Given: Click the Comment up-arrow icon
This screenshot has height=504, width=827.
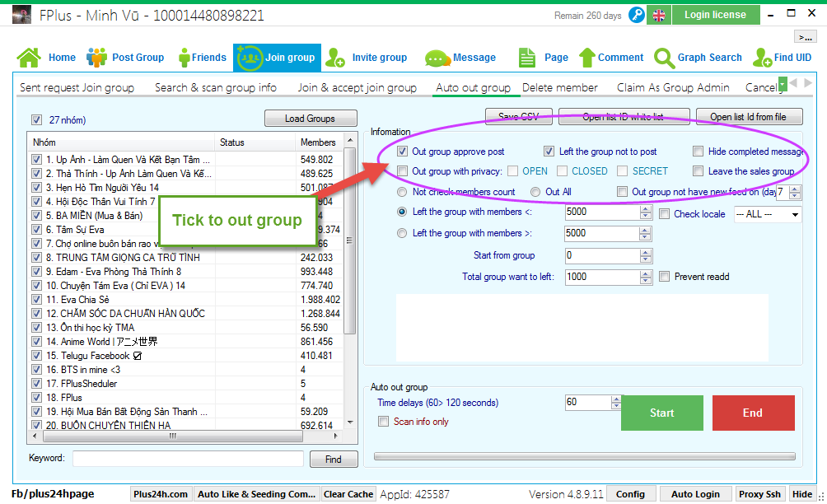Looking at the screenshot, I should click(x=587, y=58).
